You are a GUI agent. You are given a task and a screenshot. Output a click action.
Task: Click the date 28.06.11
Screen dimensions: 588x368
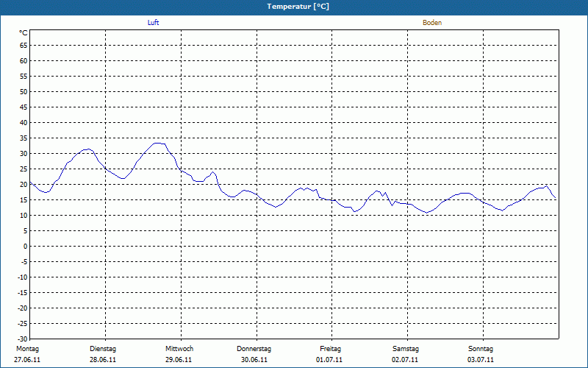pyautogui.click(x=103, y=359)
